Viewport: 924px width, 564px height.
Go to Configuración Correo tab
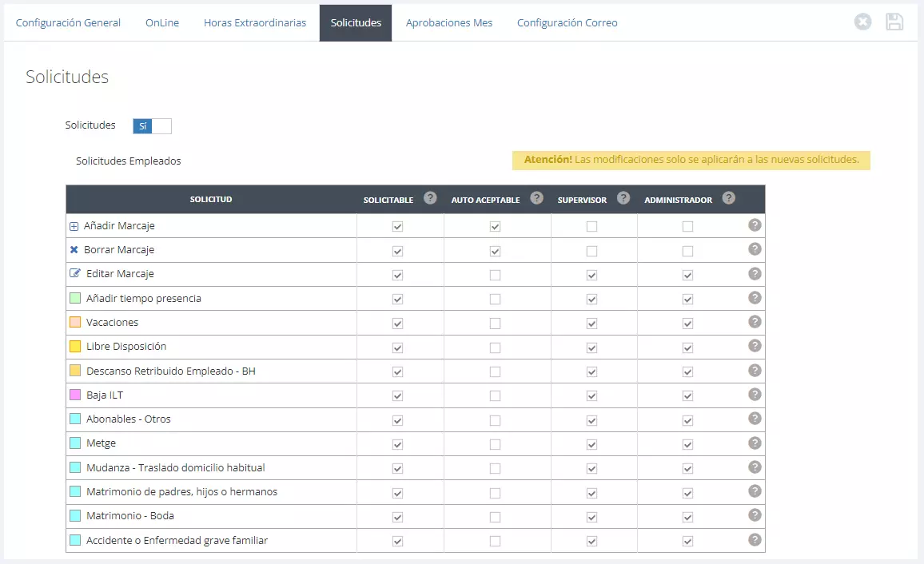pyautogui.click(x=568, y=23)
